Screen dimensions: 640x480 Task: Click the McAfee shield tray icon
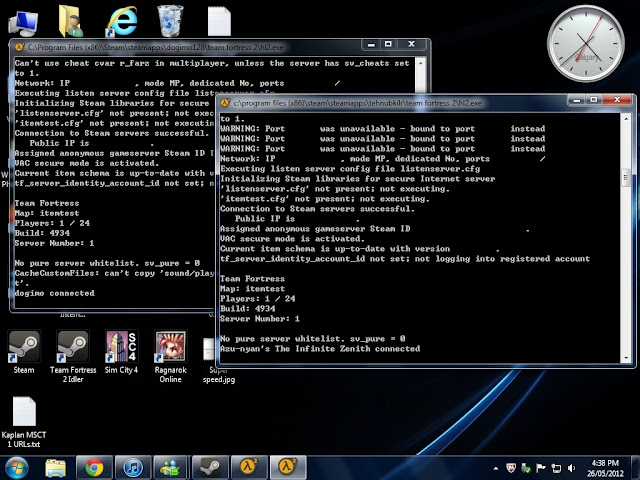point(511,468)
